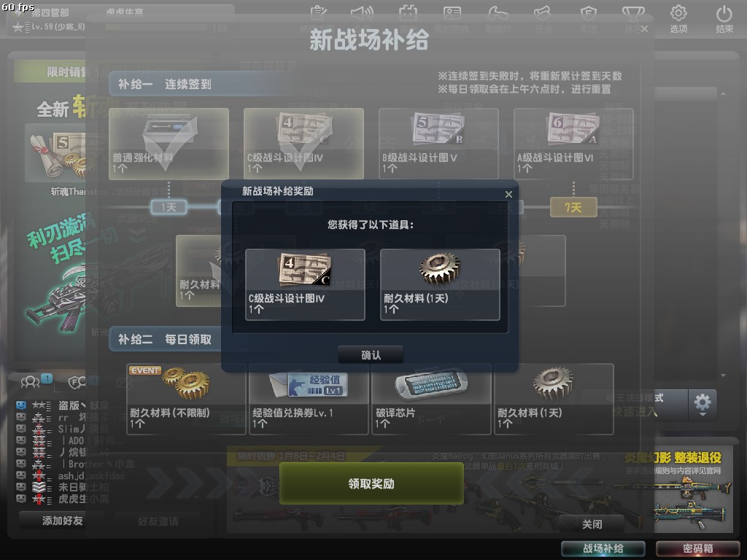The width and height of the screenshot is (747, 560).
Task: Click the 添加好友 add friend button
Action: 63,521
